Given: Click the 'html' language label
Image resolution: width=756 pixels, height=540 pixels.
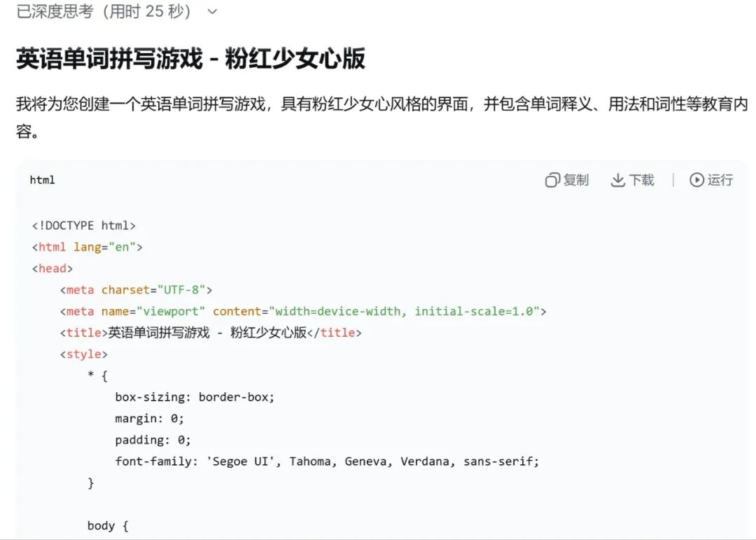Looking at the screenshot, I should (42, 181).
